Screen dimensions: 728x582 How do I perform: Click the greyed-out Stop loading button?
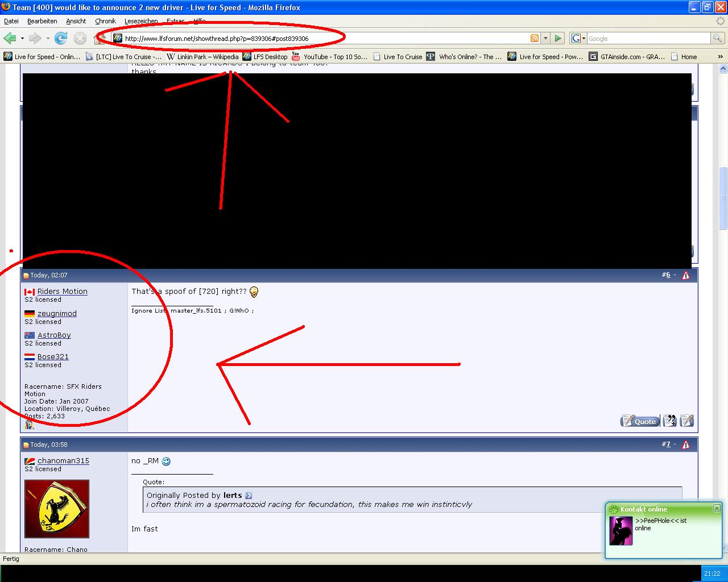(80, 38)
